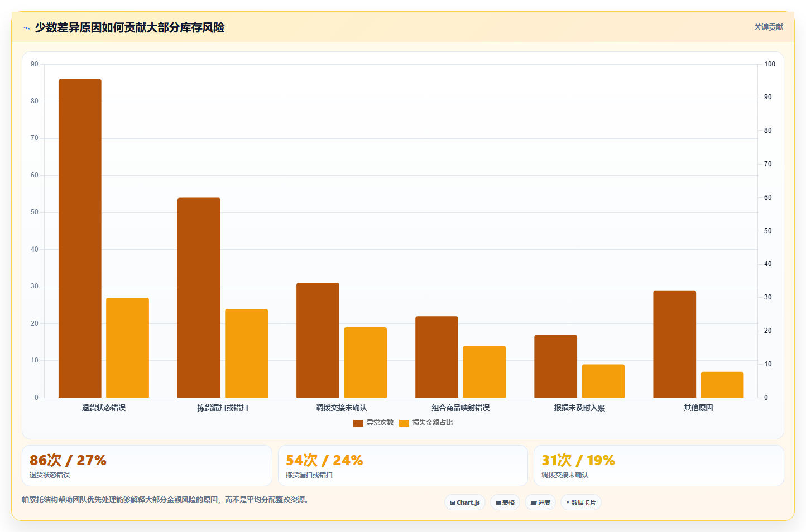Click the 关键贡献 label in header
This screenshot has width=806, height=532.
click(768, 27)
